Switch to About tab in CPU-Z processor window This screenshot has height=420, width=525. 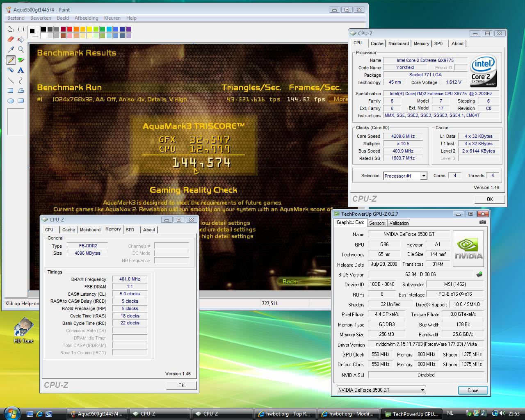point(458,43)
